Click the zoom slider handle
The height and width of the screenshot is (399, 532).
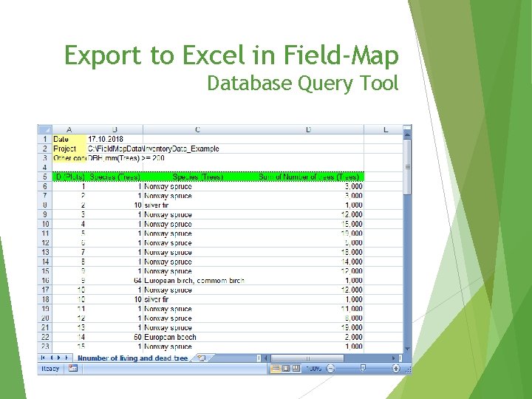coord(363,369)
